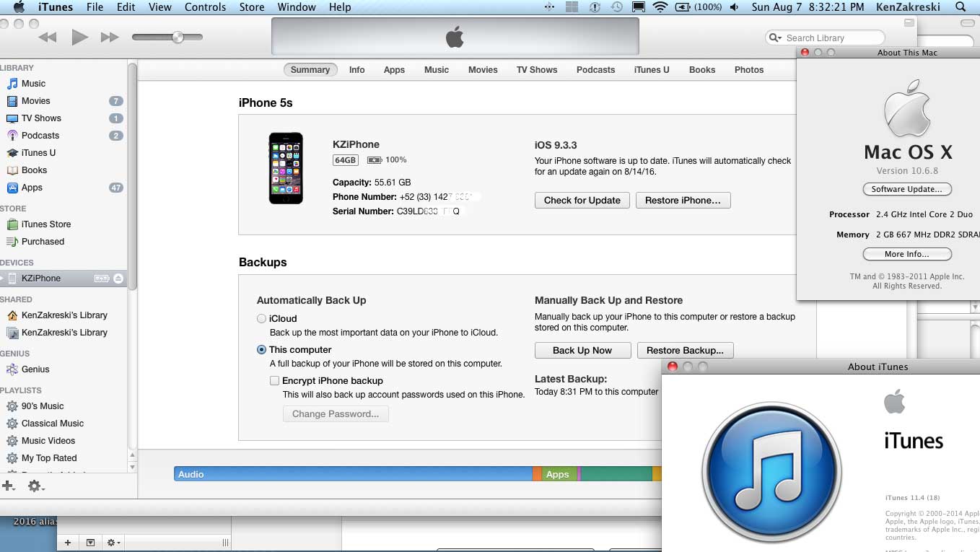Image resolution: width=980 pixels, height=552 pixels.
Task: Open the Time Machine menu bar icon
Action: [x=616, y=7]
